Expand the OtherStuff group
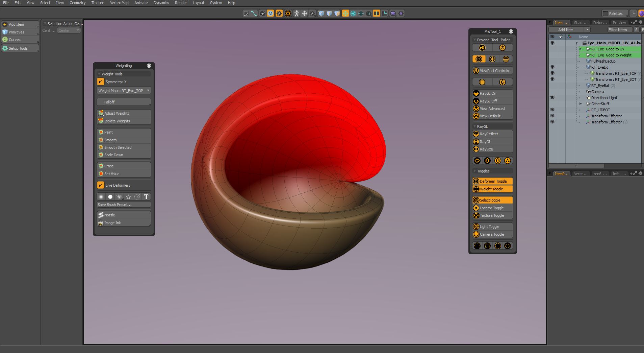The image size is (644, 353). (x=581, y=104)
